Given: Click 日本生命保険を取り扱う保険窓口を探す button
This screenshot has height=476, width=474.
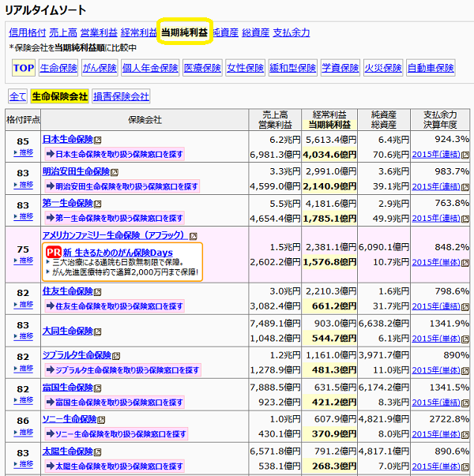Looking at the screenshot, I should [x=115, y=154].
